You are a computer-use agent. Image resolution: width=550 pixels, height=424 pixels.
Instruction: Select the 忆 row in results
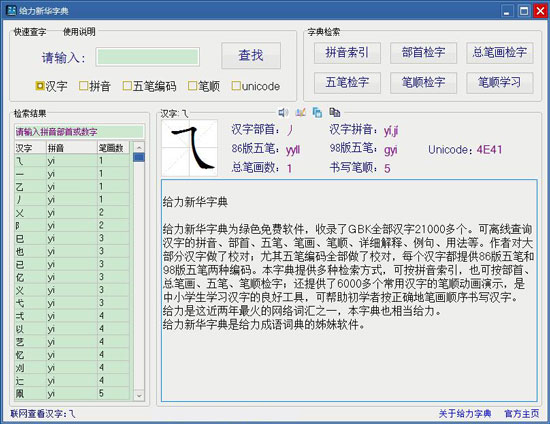click(72, 355)
